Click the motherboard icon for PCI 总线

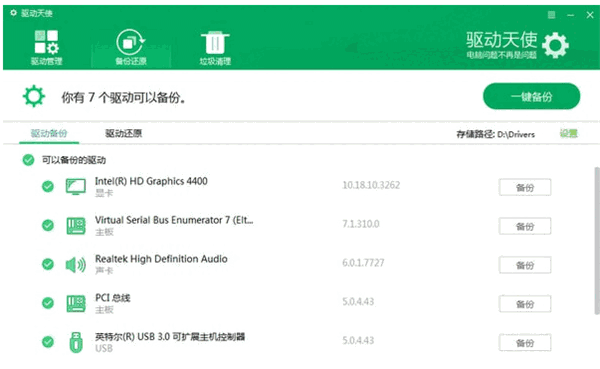click(x=76, y=303)
